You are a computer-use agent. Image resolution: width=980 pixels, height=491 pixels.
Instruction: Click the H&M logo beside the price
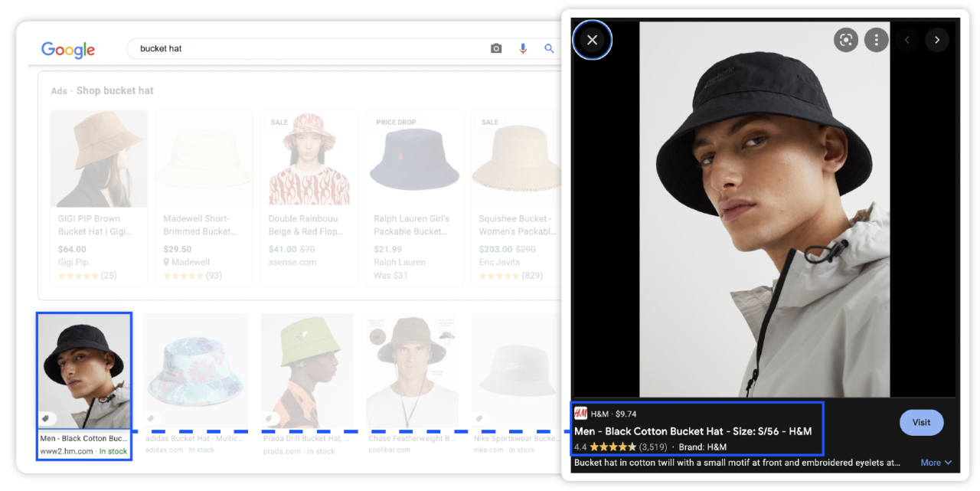(x=582, y=414)
